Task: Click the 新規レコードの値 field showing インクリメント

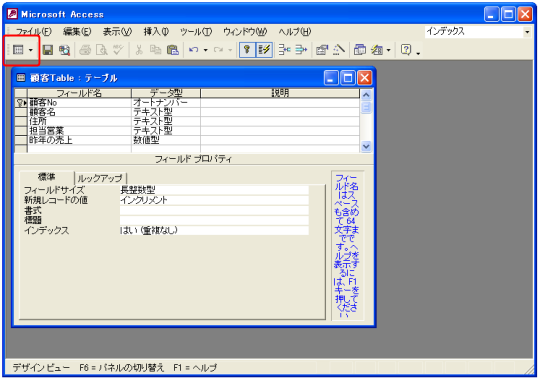Action: click(x=214, y=200)
